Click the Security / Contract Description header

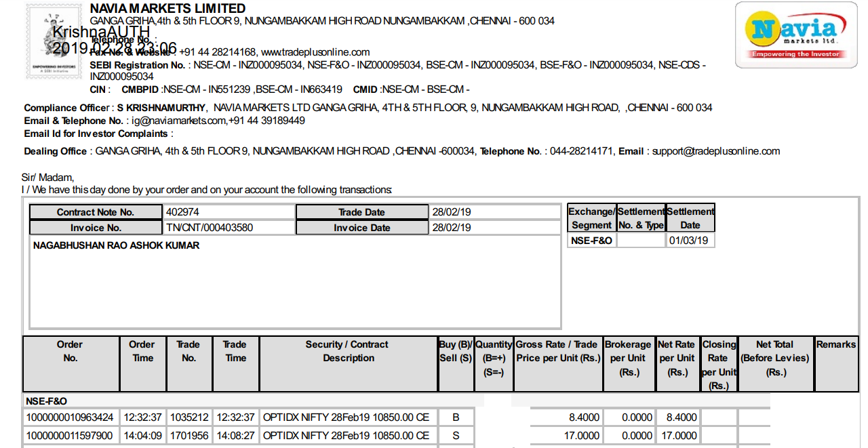pyautogui.click(x=348, y=364)
